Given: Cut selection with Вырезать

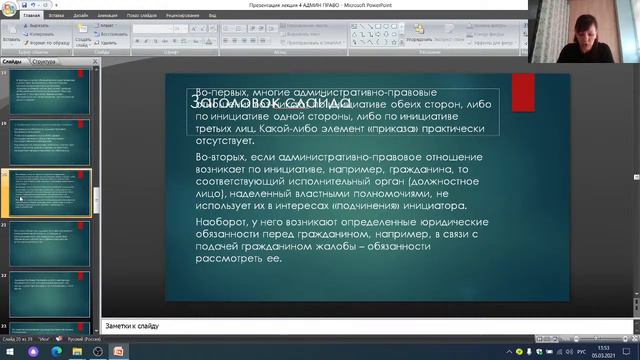Looking at the screenshot, I should coord(36,25).
